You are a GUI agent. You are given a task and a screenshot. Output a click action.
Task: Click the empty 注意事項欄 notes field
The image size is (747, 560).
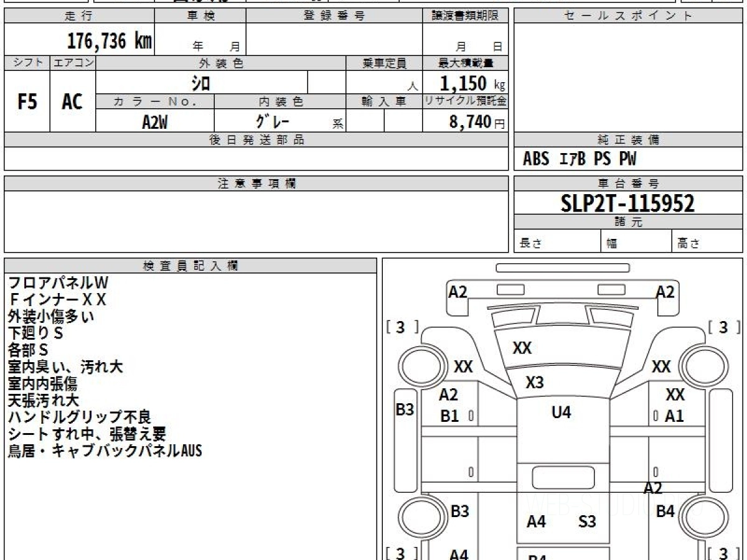click(256, 222)
